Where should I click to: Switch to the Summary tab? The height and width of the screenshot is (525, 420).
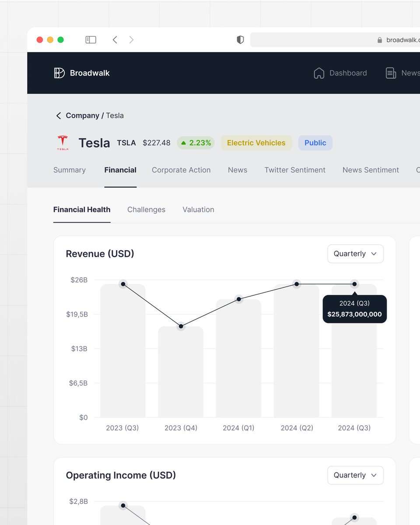(x=70, y=170)
